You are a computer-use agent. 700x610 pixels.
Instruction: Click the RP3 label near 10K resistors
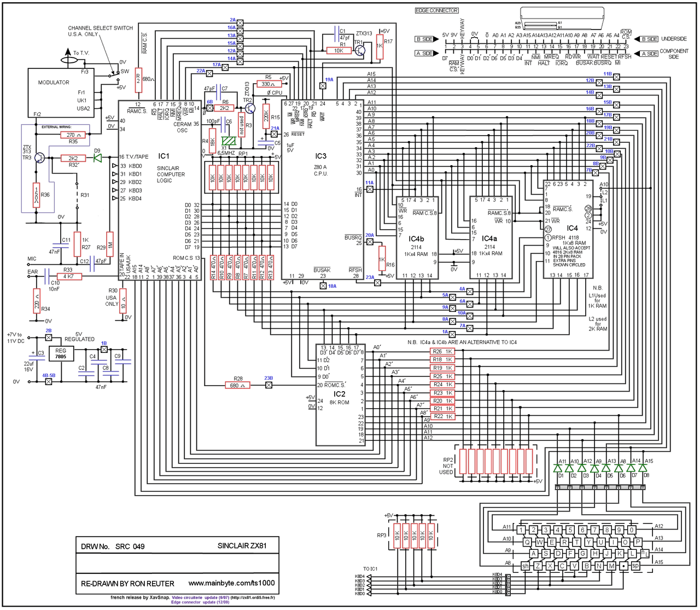[382, 536]
